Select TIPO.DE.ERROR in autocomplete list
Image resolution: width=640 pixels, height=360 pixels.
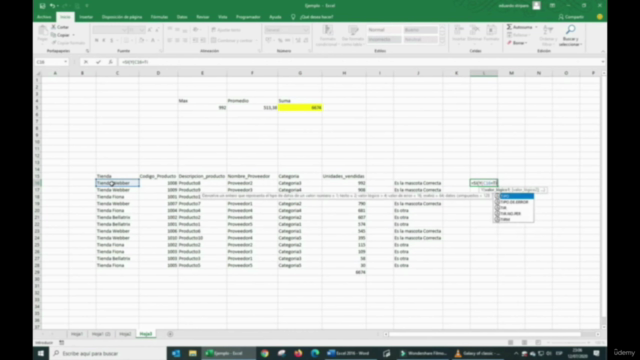click(514, 202)
